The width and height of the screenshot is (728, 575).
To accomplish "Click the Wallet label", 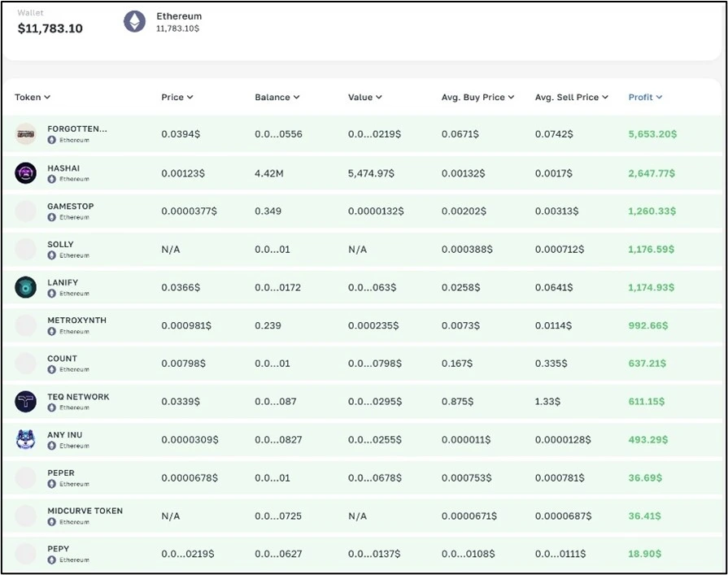I will coord(30,12).
